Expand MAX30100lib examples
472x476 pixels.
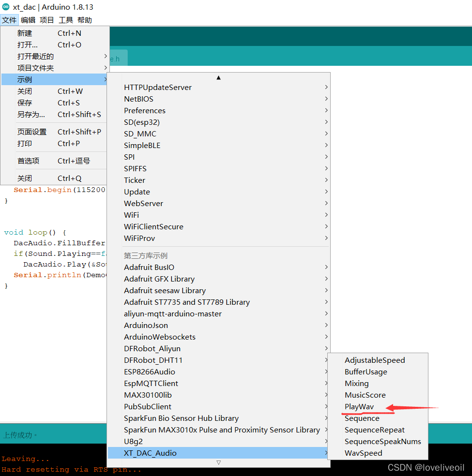[218, 395]
